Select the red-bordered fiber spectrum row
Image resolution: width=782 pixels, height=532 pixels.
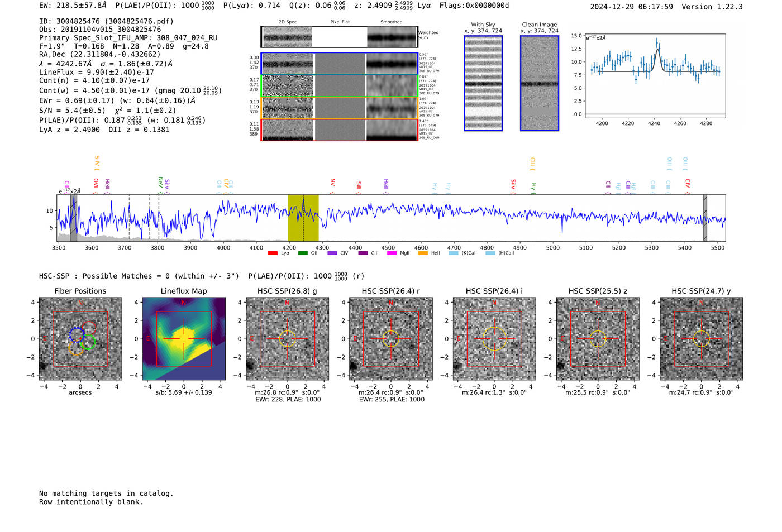coord(340,130)
